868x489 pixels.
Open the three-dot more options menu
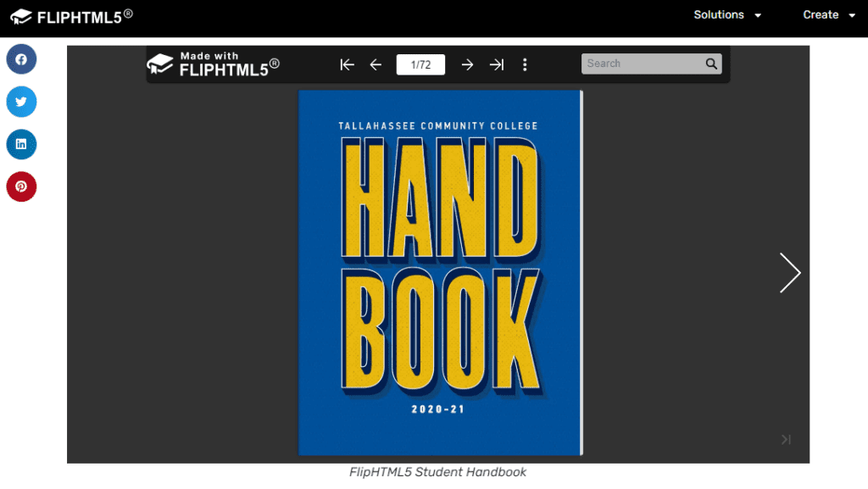(x=526, y=64)
